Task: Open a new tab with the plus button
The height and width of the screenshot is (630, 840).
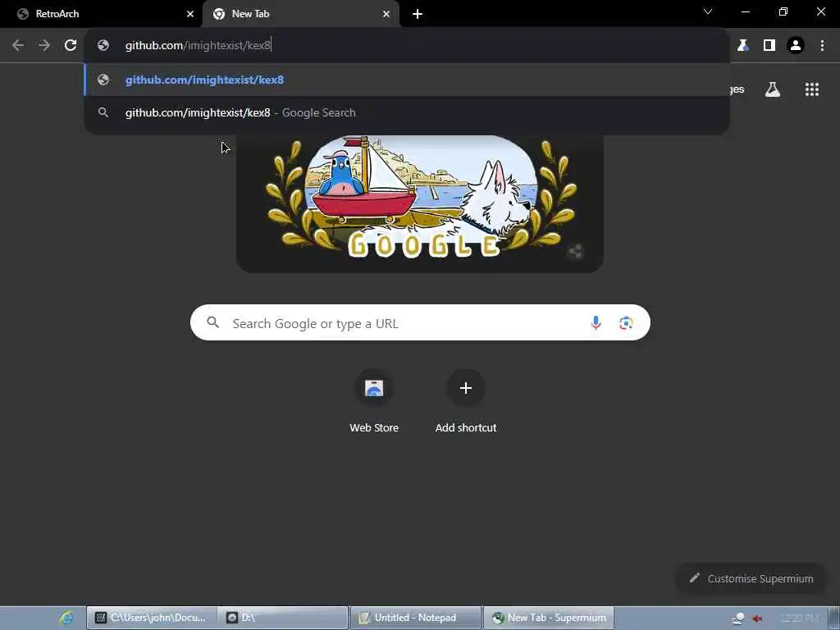Action: point(418,14)
